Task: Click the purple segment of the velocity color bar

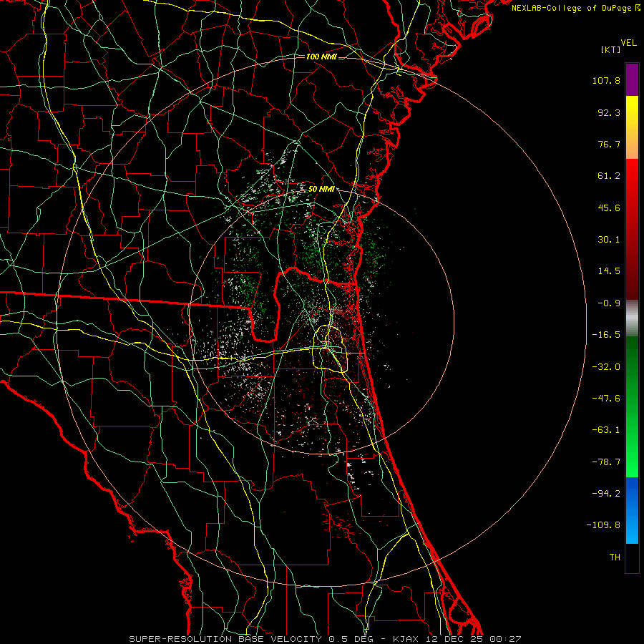Action: [x=632, y=79]
